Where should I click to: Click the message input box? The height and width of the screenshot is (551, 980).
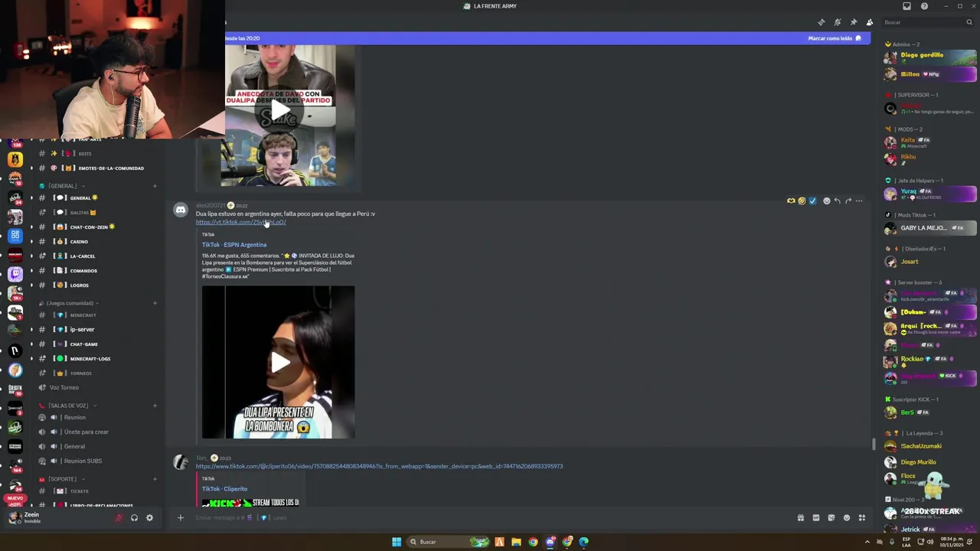(490, 518)
